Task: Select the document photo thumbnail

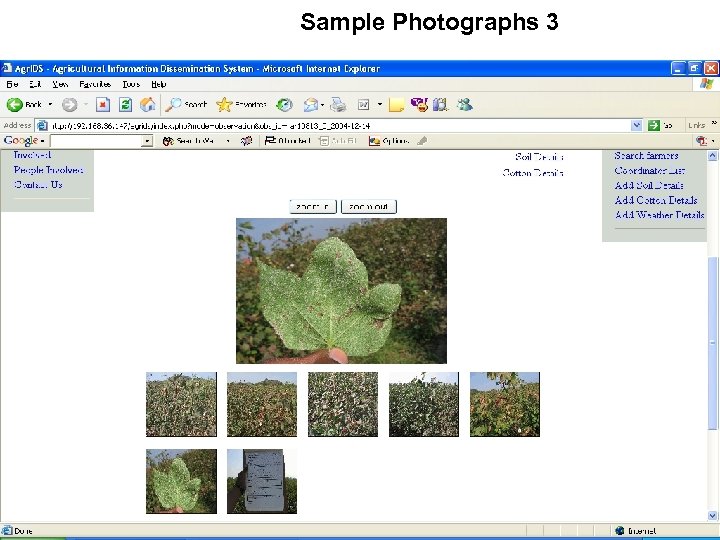Action: (262, 481)
